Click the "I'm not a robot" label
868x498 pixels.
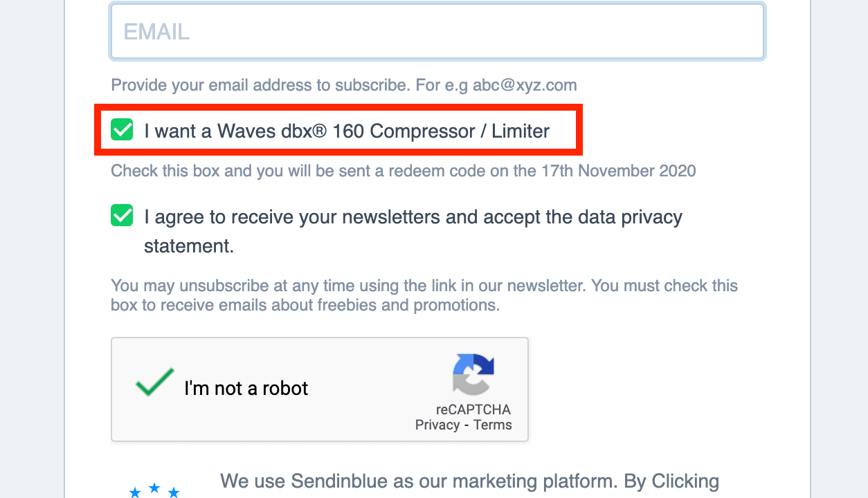point(246,388)
